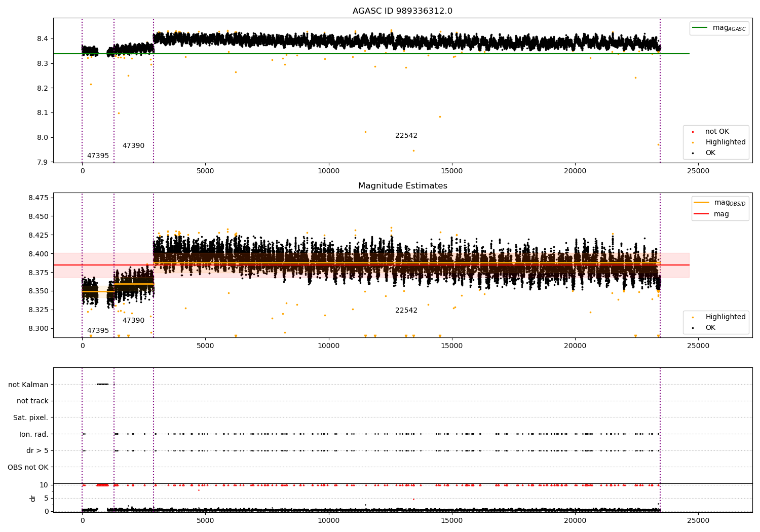Screen dimensions: 760x532
Task: Click the 'OBS not OK' row label
Action: click(28, 467)
